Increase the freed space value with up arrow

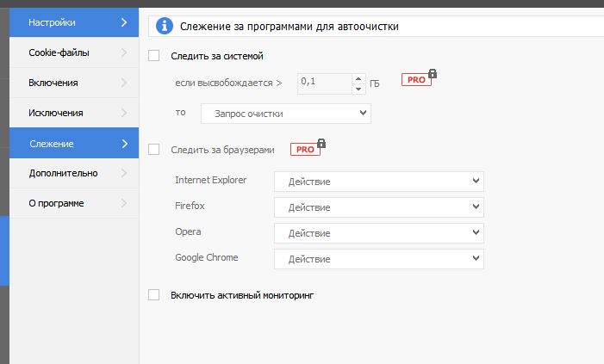tap(358, 78)
